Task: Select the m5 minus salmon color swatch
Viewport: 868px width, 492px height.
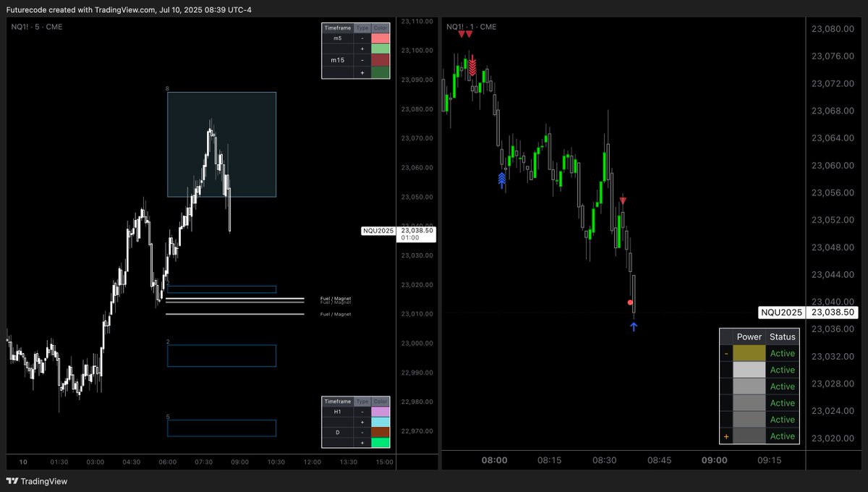Action: [x=380, y=38]
